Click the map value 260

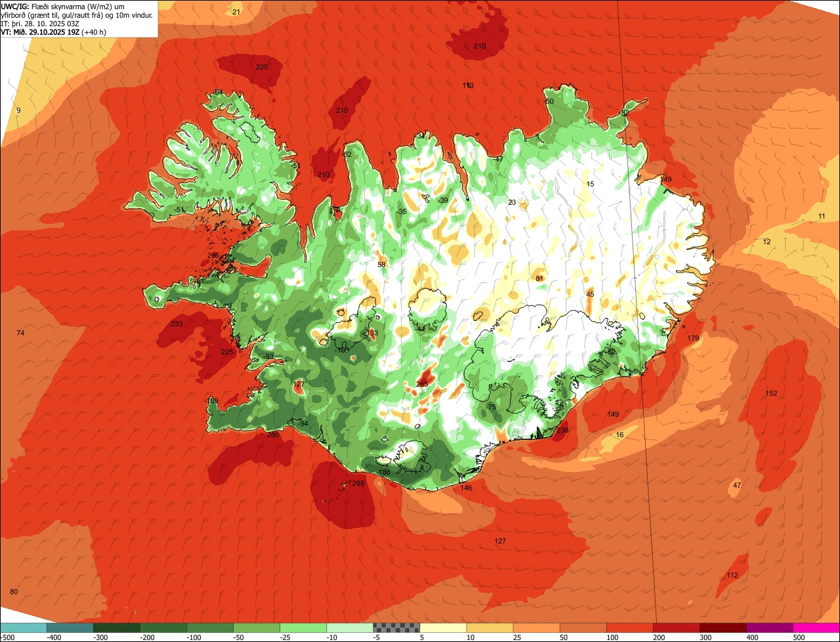(273, 435)
